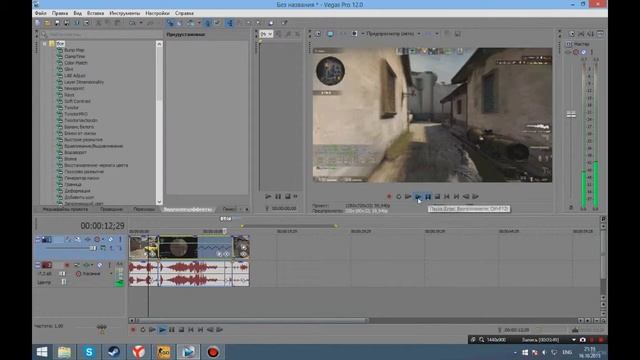Click the 00:00:12;29 timecode display
Image resolution: width=640 pixels, height=360 pixels.
click(x=102, y=226)
